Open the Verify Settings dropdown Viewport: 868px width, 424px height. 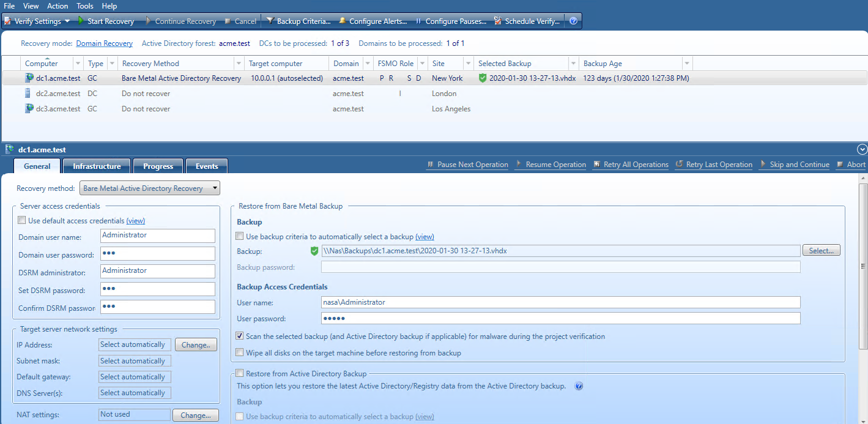point(67,21)
